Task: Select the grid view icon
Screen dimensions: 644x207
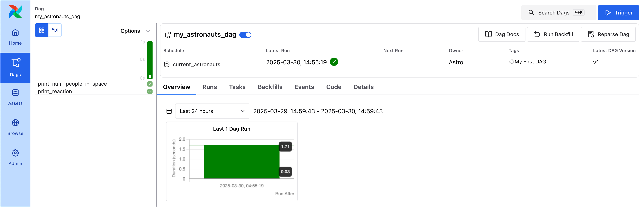Action: (42, 30)
